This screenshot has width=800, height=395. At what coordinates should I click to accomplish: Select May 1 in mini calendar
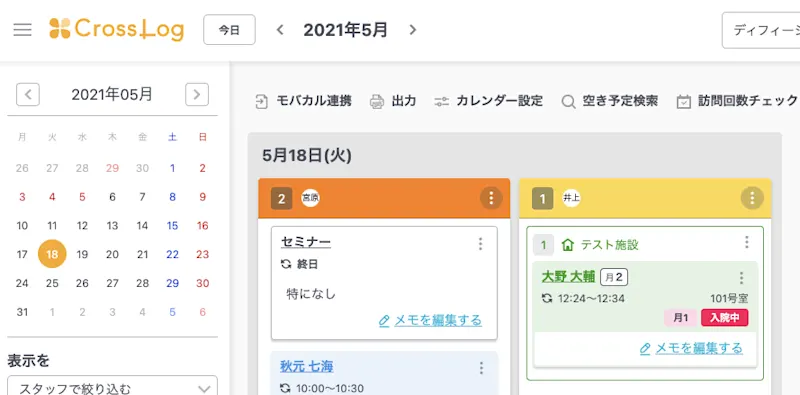coord(172,168)
